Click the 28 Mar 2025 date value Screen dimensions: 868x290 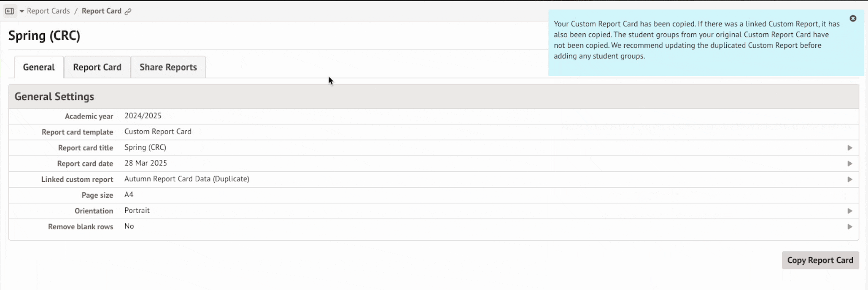pos(146,163)
